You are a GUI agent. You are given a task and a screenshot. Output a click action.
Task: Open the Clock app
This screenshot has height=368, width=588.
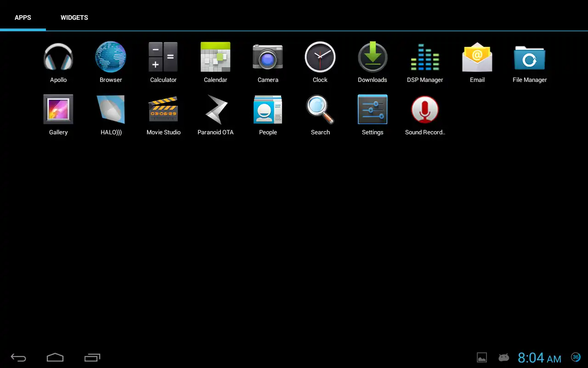pyautogui.click(x=320, y=62)
